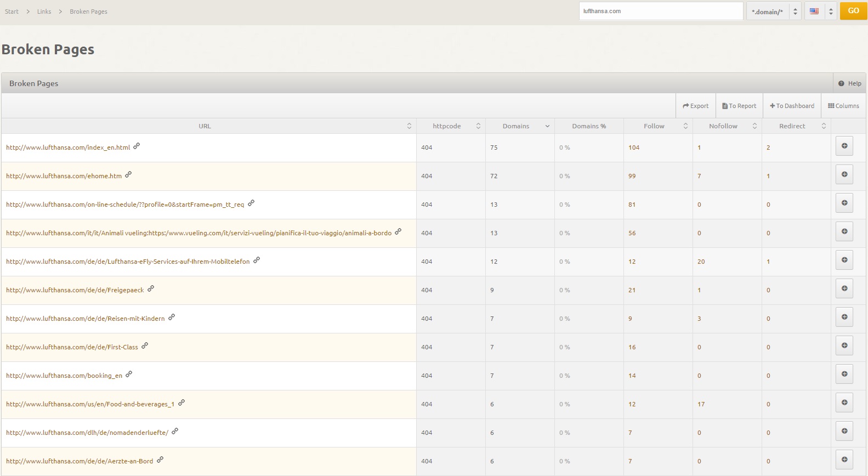Click plus icon for Reisen-mit-Kindern row
Screen dimensions: 868x476
click(844, 317)
